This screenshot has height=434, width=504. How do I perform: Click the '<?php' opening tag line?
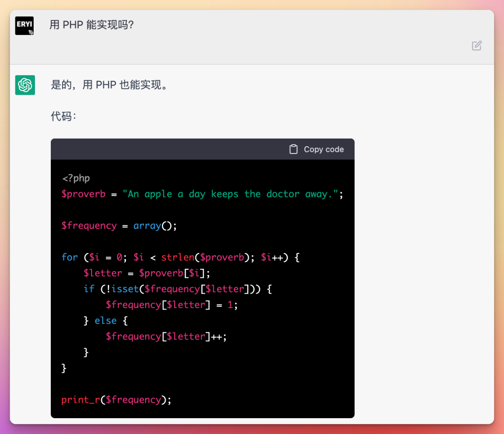click(76, 178)
